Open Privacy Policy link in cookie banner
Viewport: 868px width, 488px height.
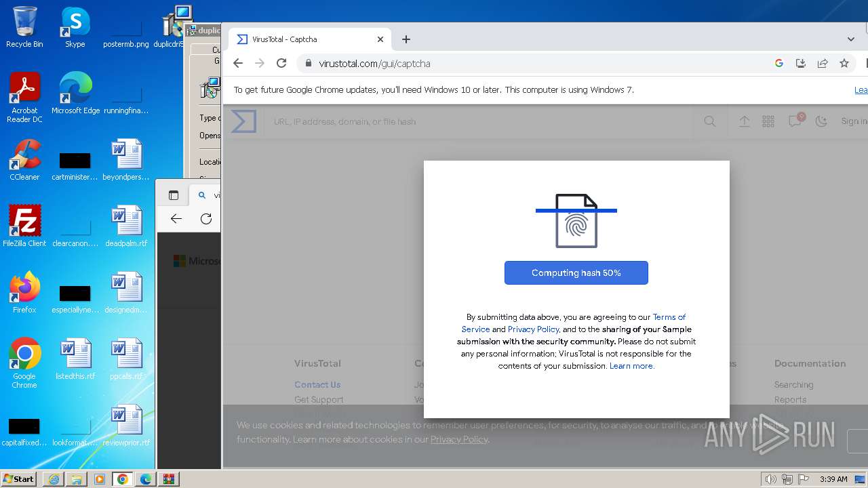459,439
